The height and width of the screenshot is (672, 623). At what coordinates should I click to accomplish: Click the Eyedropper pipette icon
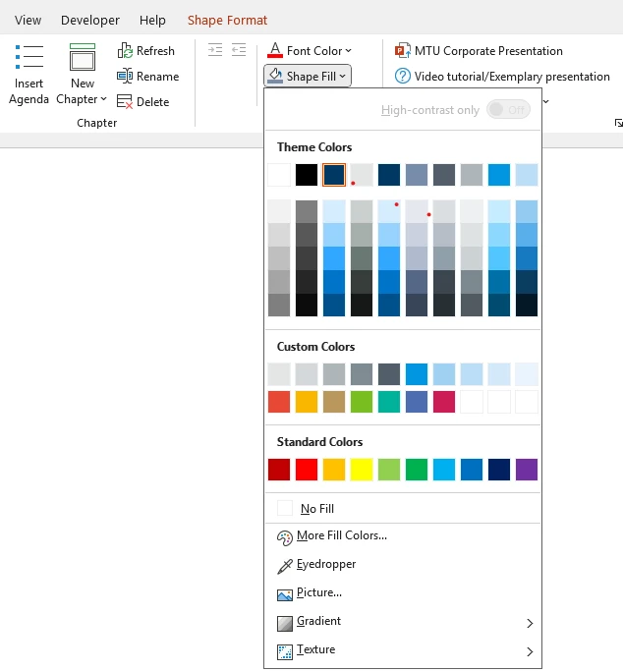pos(285,566)
